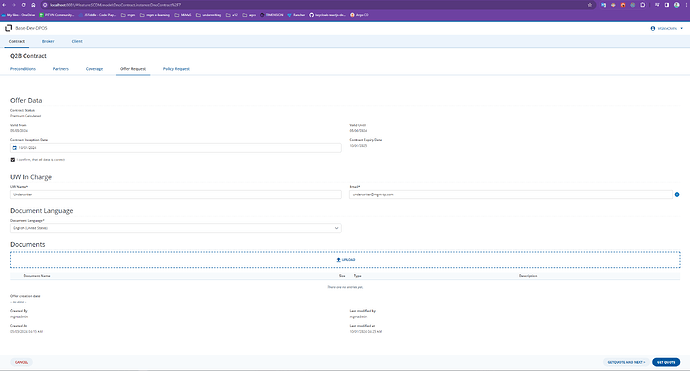The image size is (690, 371).
Task: Click the Offer Data section heading
Action: click(x=26, y=100)
